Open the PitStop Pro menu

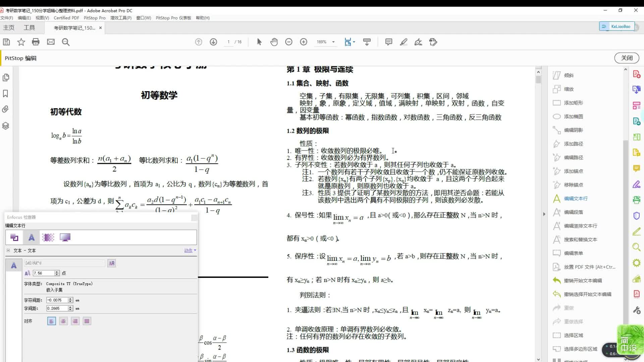pyautogui.click(x=95, y=18)
